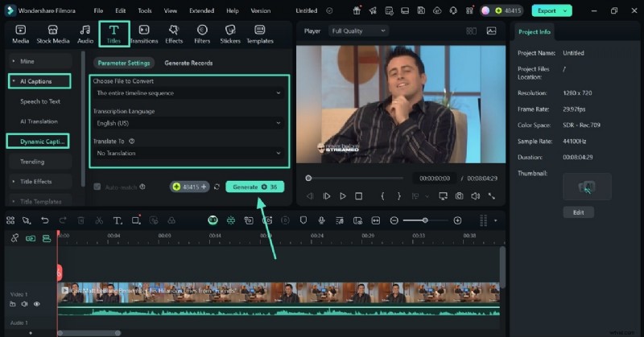The width and height of the screenshot is (644, 337).
Task: Take a snapshot with the camera icon
Action: click(x=459, y=195)
